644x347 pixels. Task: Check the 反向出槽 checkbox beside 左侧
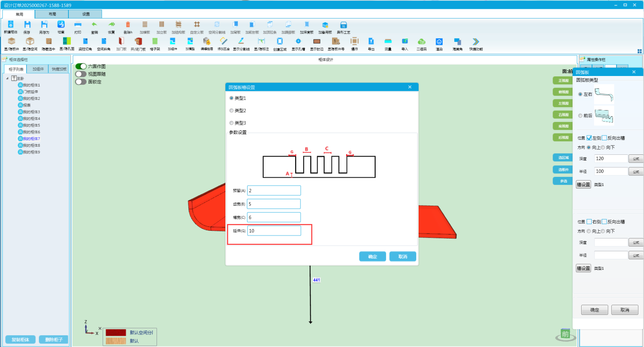coord(604,138)
